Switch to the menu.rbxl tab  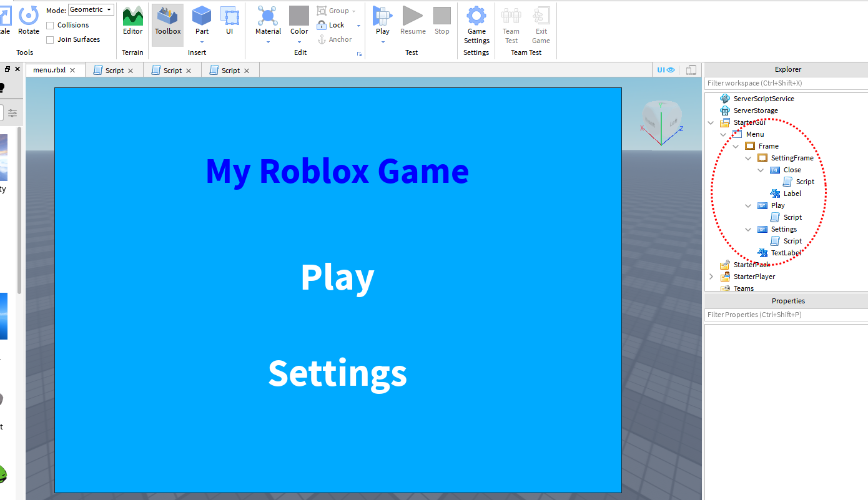tap(49, 70)
